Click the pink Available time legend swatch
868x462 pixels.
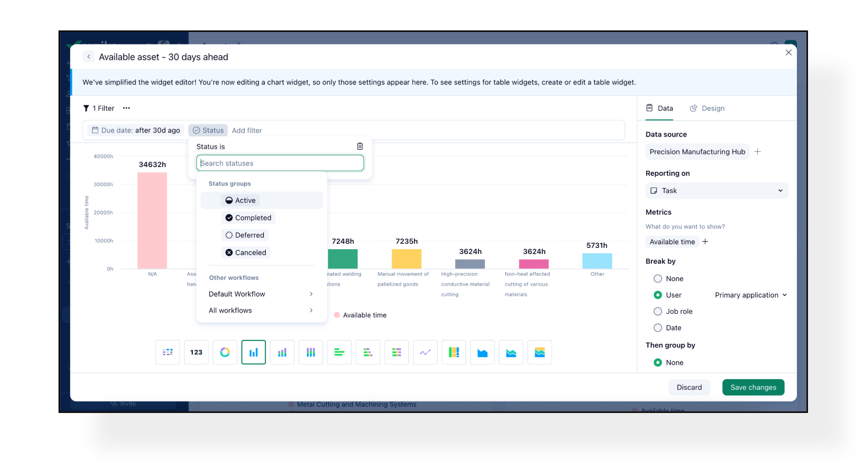(x=337, y=315)
